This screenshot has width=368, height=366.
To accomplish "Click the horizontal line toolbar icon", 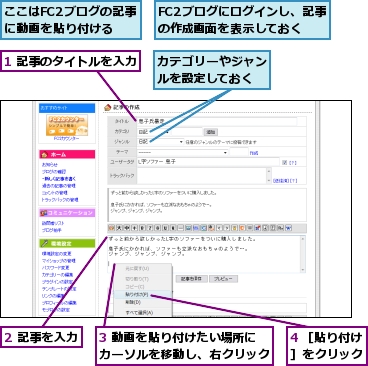I will [181, 228].
